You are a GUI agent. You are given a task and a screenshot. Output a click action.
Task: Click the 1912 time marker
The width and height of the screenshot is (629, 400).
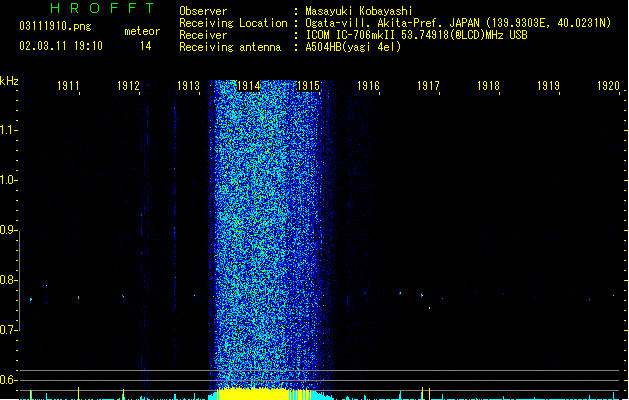tap(128, 86)
